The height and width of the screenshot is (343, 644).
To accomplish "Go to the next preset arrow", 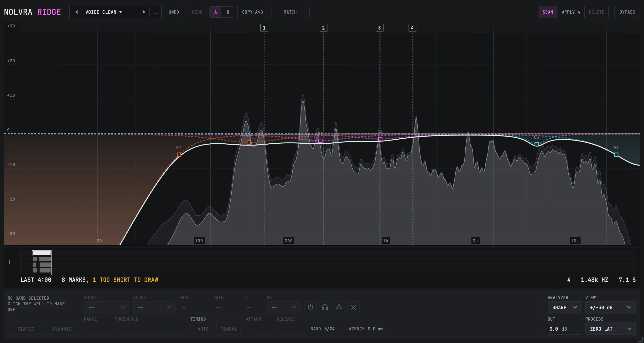I will click(144, 12).
